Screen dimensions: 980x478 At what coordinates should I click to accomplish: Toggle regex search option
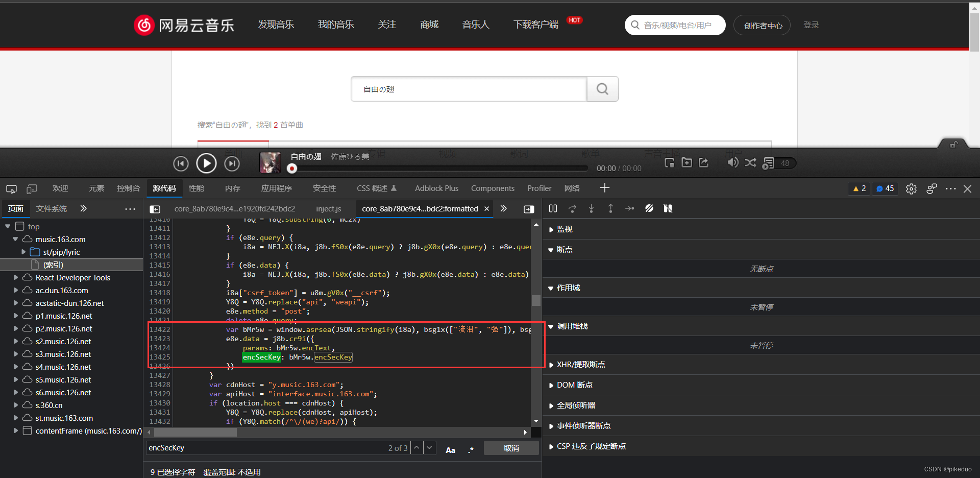[471, 449]
